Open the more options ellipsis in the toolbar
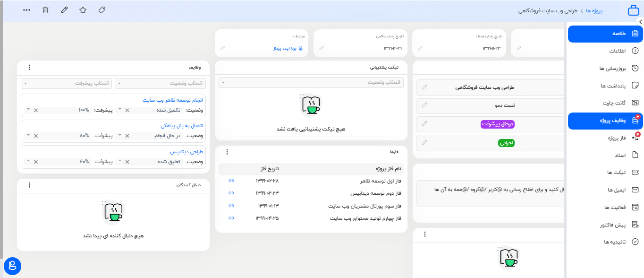The image size is (644, 278). point(27,9)
